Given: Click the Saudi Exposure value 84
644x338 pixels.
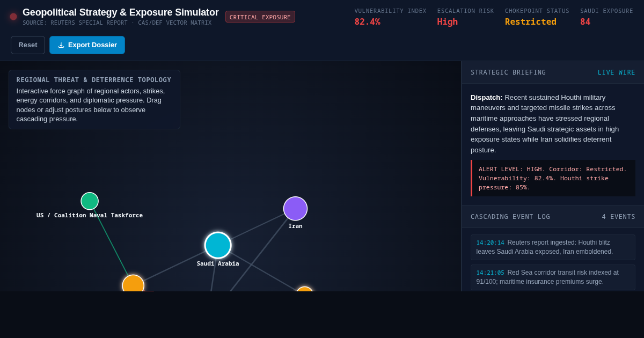Looking at the screenshot, I should (585, 22).
